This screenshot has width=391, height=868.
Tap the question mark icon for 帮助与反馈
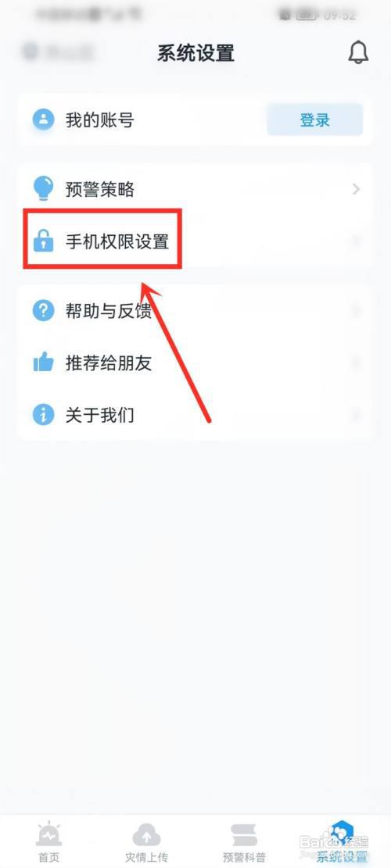pos(43,310)
